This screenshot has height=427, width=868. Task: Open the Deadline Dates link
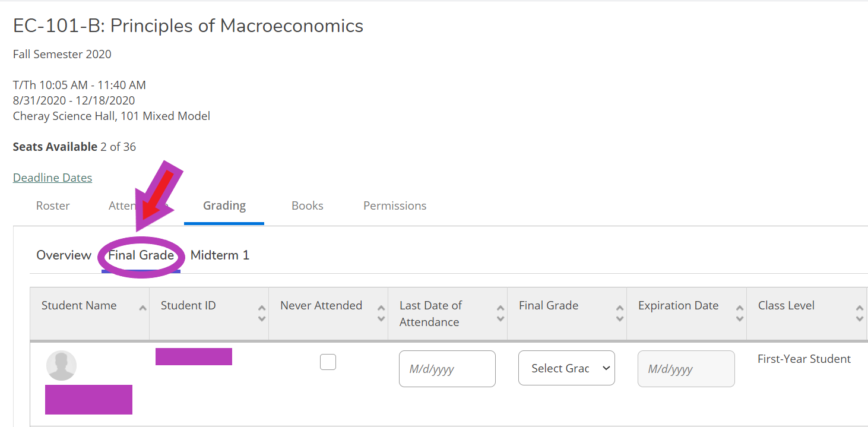53,178
